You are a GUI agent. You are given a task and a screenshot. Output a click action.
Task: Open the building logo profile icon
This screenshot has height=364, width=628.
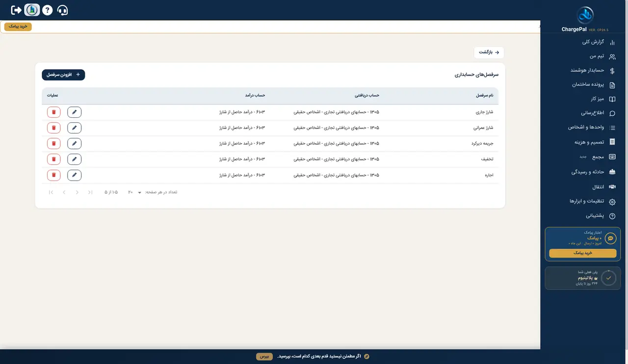coord(32,10)
